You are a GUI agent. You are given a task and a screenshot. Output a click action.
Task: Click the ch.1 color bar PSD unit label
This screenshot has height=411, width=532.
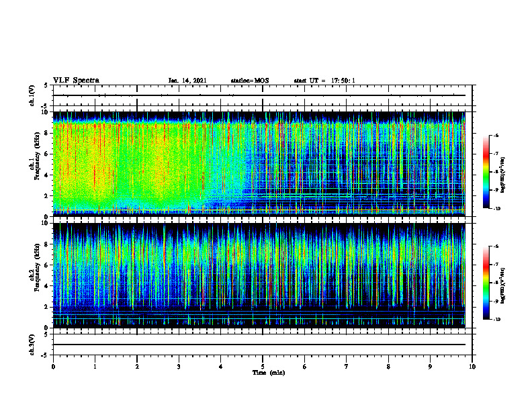pyautogui.click(x=503, y=175)
